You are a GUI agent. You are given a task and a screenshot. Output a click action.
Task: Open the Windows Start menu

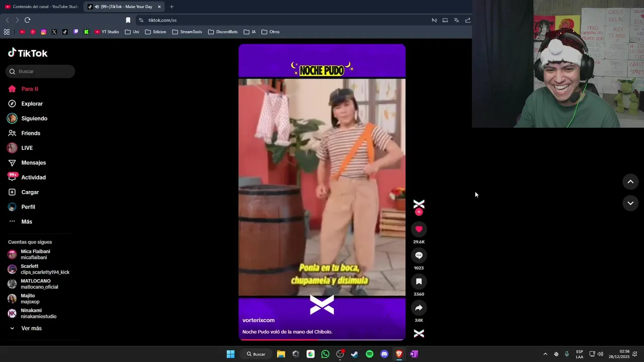coord(230,354)
